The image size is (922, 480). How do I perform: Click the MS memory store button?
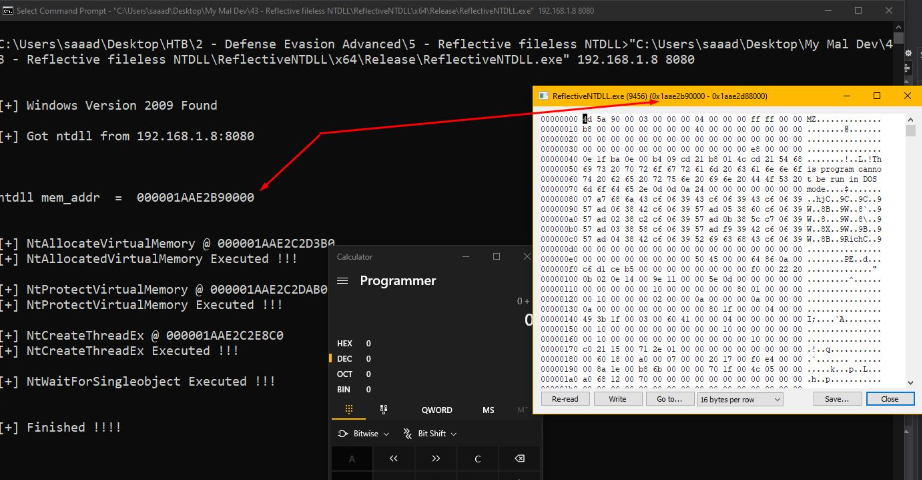pyautogui.click(x=488, y=410)
